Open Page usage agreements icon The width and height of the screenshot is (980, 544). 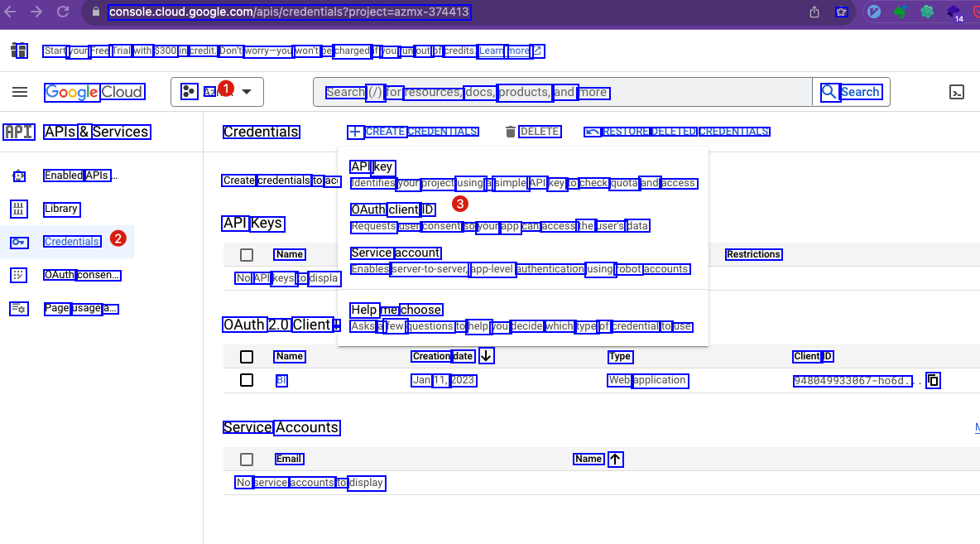click(x=18, y=309)
